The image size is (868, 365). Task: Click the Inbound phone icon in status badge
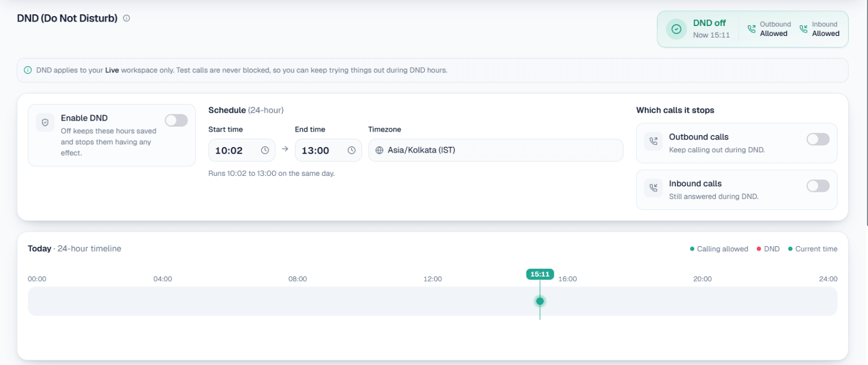804,29
